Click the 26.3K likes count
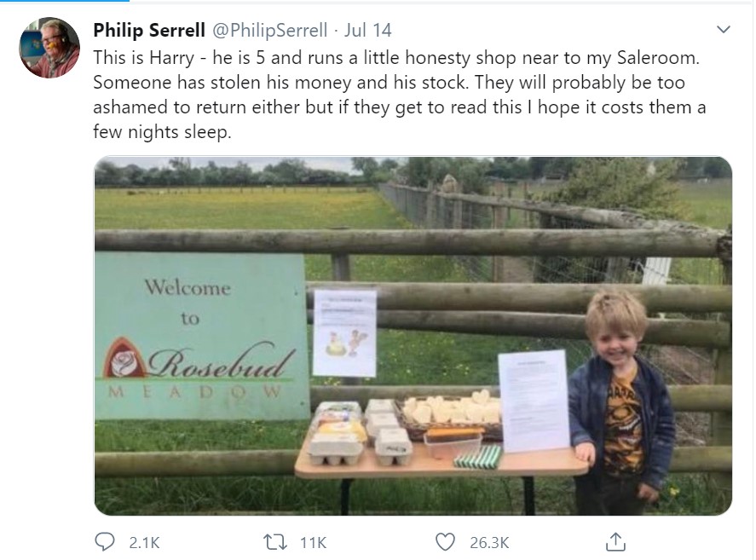The image size is (756, 560). pos(489,543)
